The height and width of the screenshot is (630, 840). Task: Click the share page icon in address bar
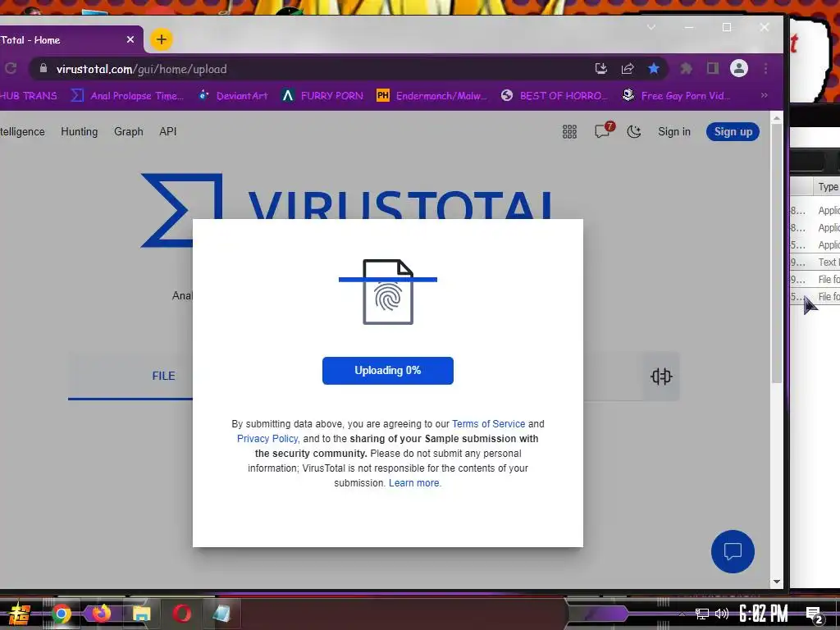tap(628, 69)
